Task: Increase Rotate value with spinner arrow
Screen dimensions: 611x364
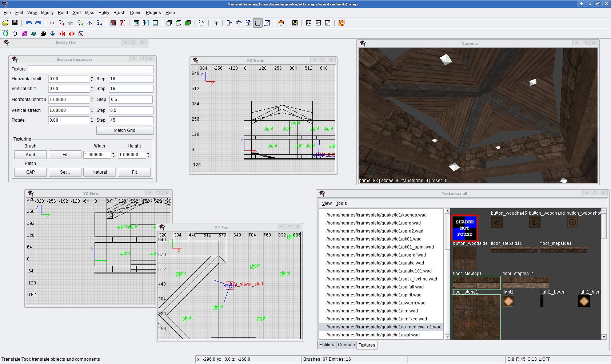Action: 92,118
